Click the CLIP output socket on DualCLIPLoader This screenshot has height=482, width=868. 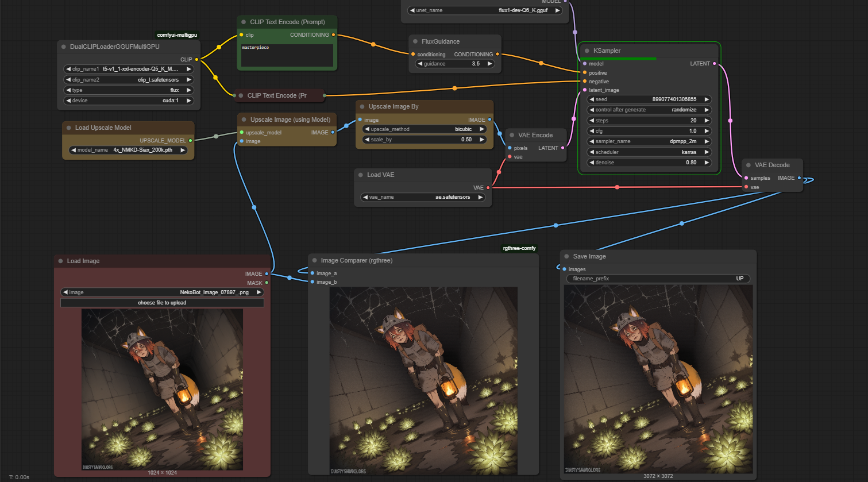(x=196, y=59)
